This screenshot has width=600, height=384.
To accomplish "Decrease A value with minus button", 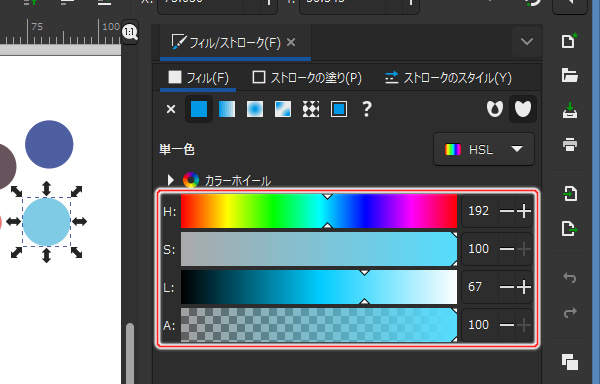I will click(x=507, y=325).
